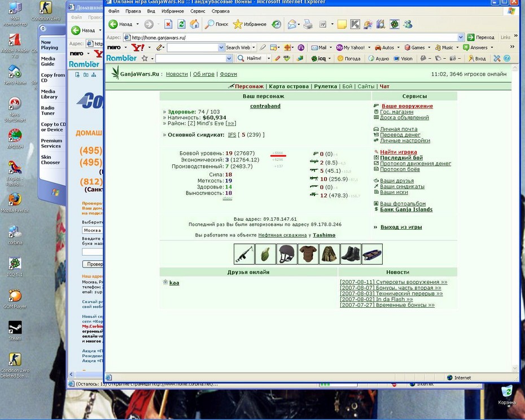Click the Yahoo Search Web input field
Screen dimensions: 525x420
click(193, 47)
